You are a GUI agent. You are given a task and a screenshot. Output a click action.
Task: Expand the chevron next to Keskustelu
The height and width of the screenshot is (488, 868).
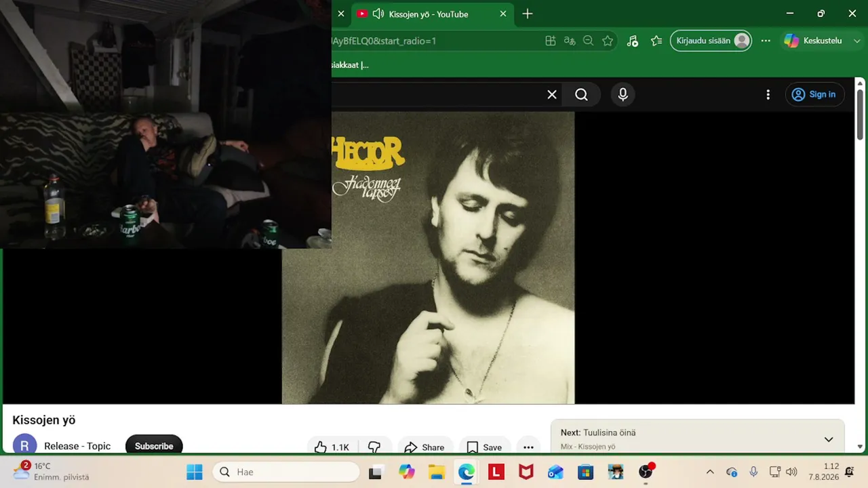click(856, 41)
